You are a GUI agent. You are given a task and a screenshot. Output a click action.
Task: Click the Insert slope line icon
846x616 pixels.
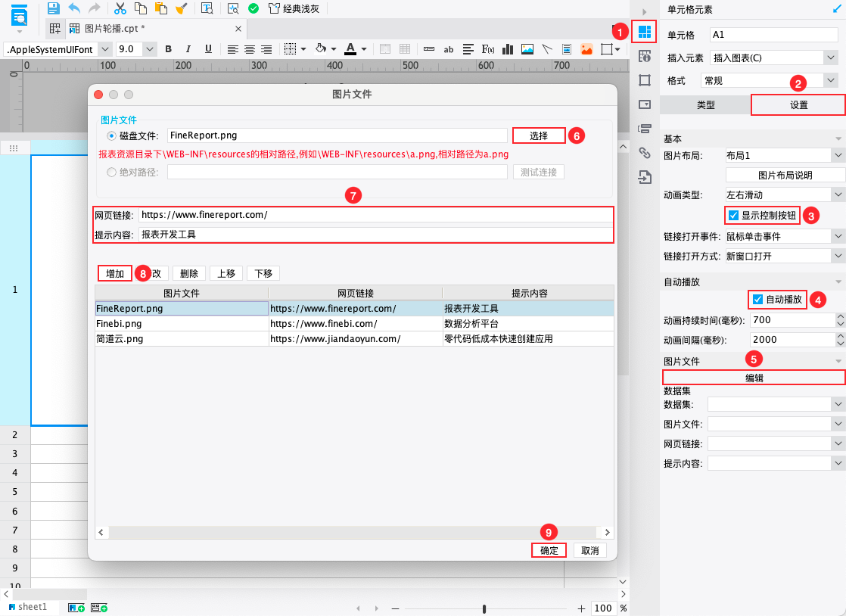pyautogui.click(x=547, y=49)
